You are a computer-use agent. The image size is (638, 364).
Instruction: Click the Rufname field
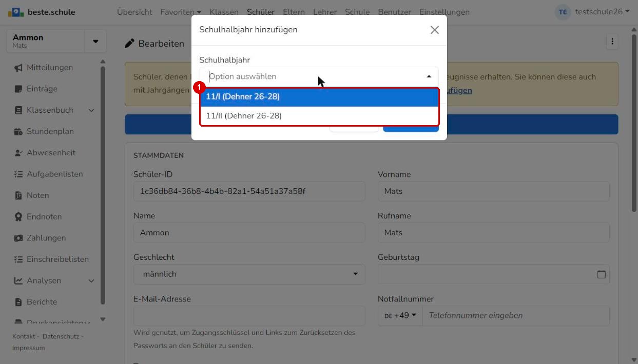pos(493,233)
